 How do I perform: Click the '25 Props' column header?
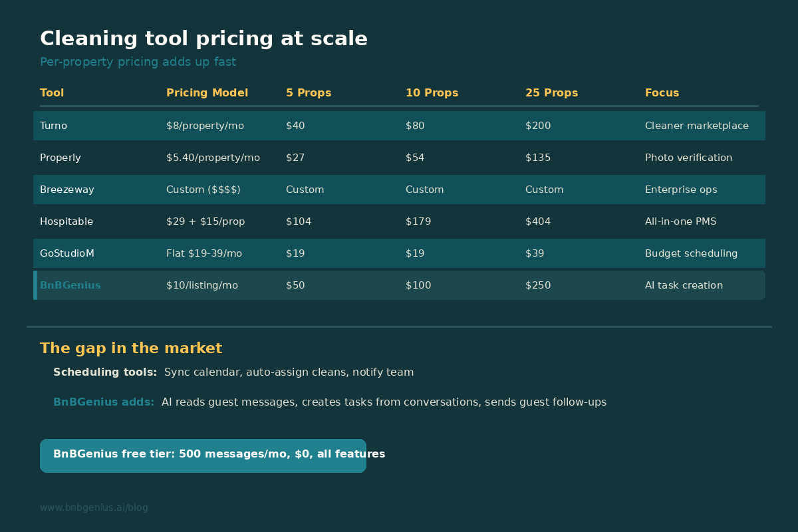(551, 93)
